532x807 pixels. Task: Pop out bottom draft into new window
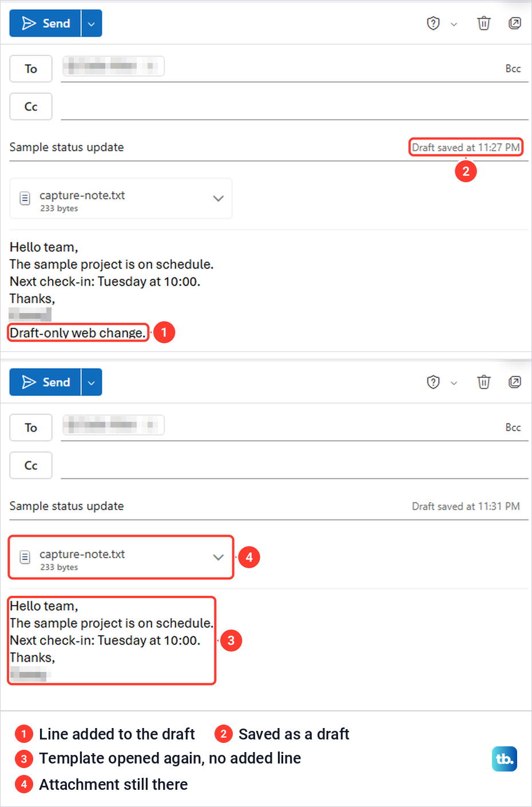(x=515, y=382)
